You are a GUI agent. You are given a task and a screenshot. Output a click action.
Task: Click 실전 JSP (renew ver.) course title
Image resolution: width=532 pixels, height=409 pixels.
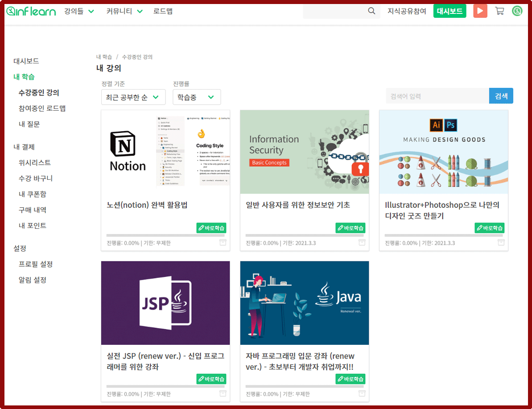click(165, 361)
